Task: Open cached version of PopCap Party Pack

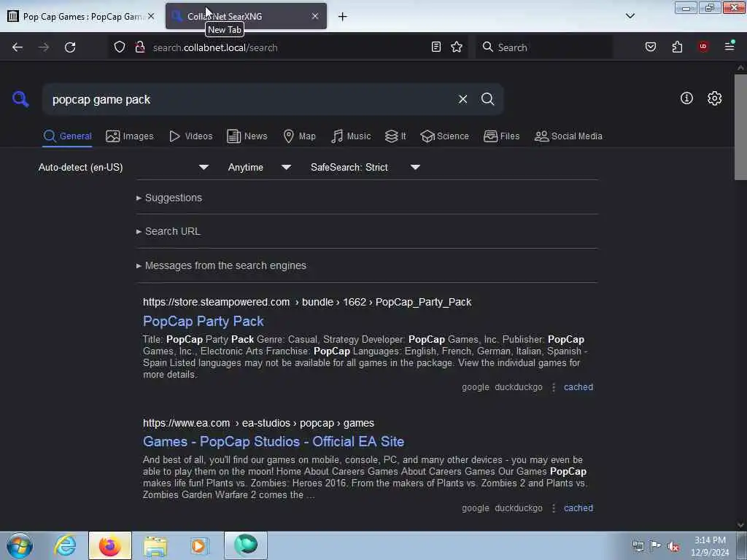Action: (578, 387)
